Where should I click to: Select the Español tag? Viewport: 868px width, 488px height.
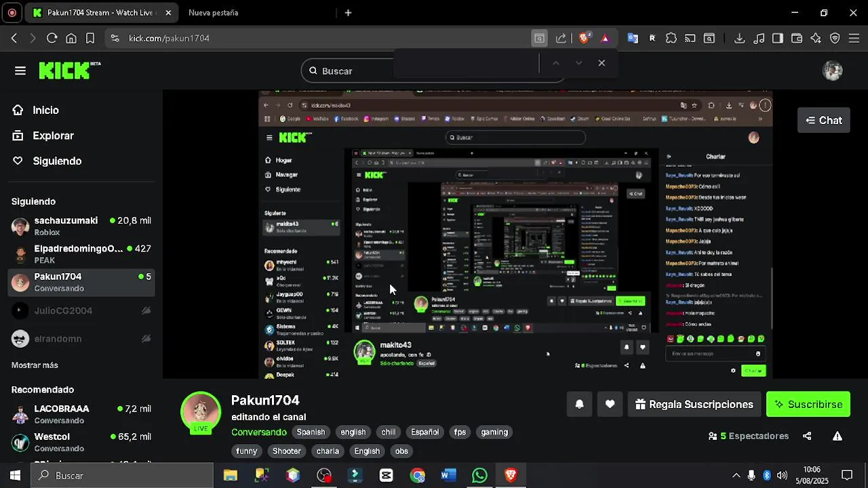pyautogui.click(x=425, y=432)
